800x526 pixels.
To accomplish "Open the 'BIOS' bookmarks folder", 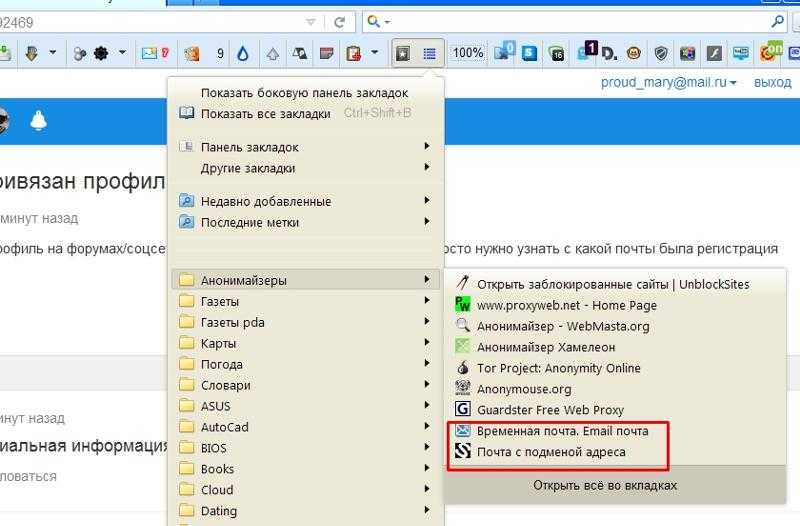I will point(306,447).
